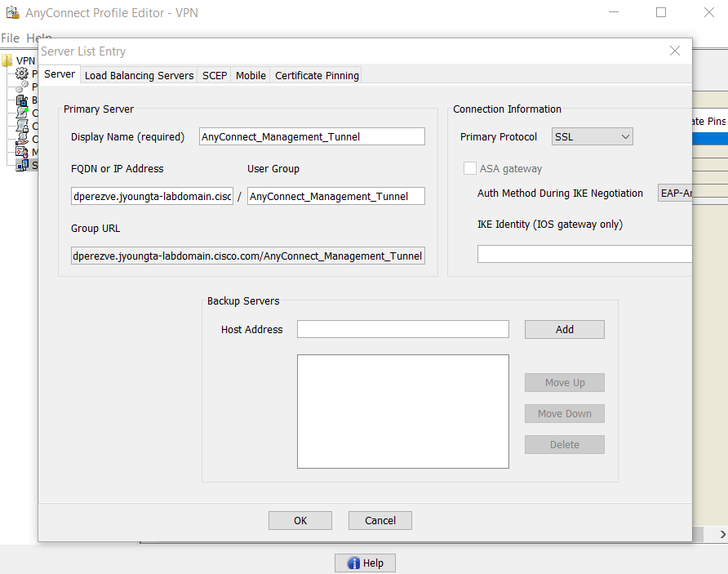Click OK to confirm server entry
Screen dimensions: 728x574
pos(300,521)
